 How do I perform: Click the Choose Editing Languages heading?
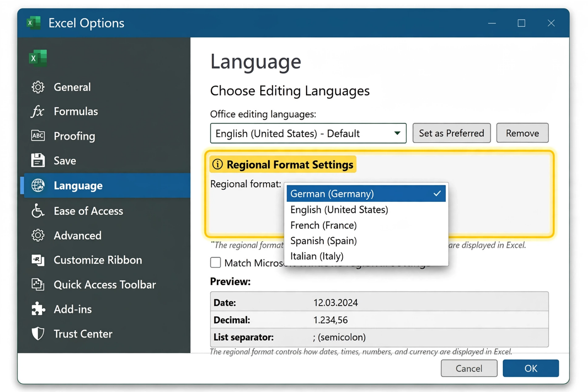290,90
